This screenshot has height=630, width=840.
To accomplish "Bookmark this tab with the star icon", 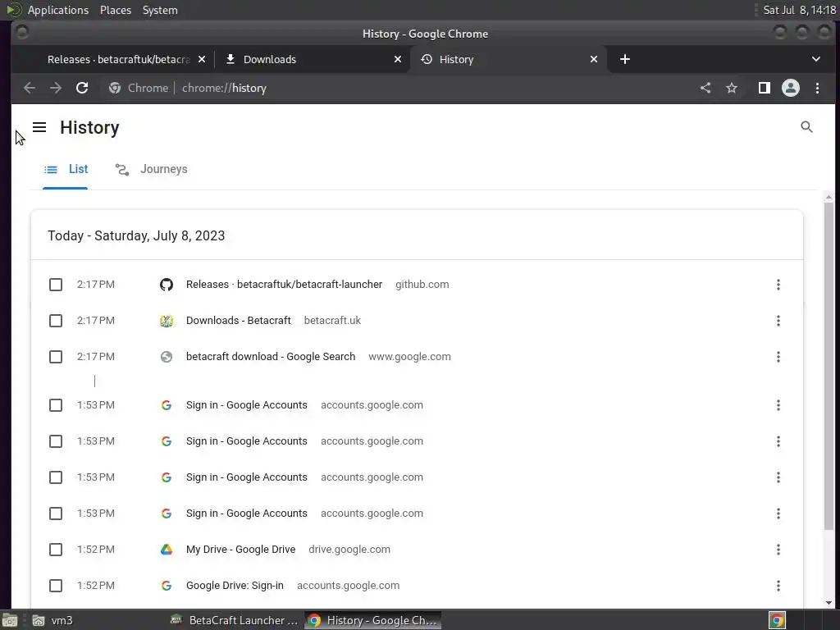I will (x=732, y=88).
